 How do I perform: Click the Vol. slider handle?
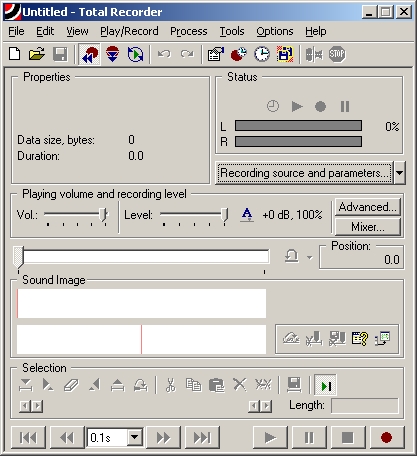pos(104,214)
